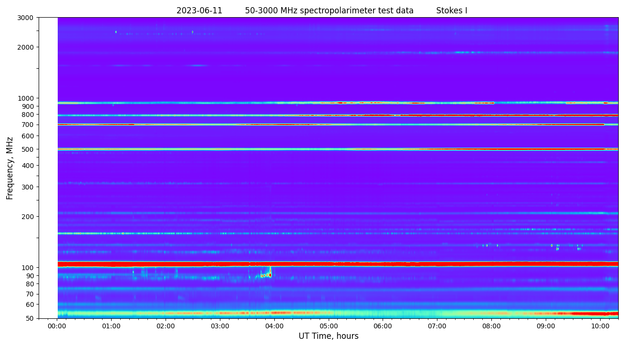
Task: Select the 00:00 time tick label
Action: 57,326
